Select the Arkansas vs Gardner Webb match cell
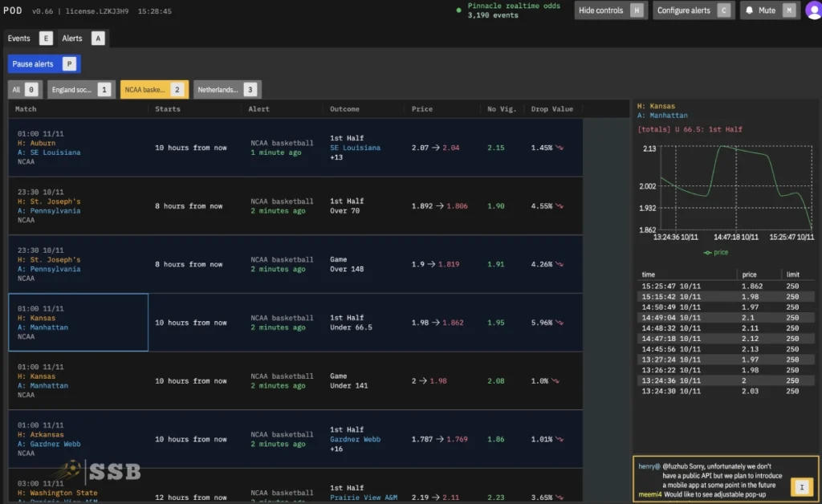The image size is (822, 504). [x=78, y=439]
